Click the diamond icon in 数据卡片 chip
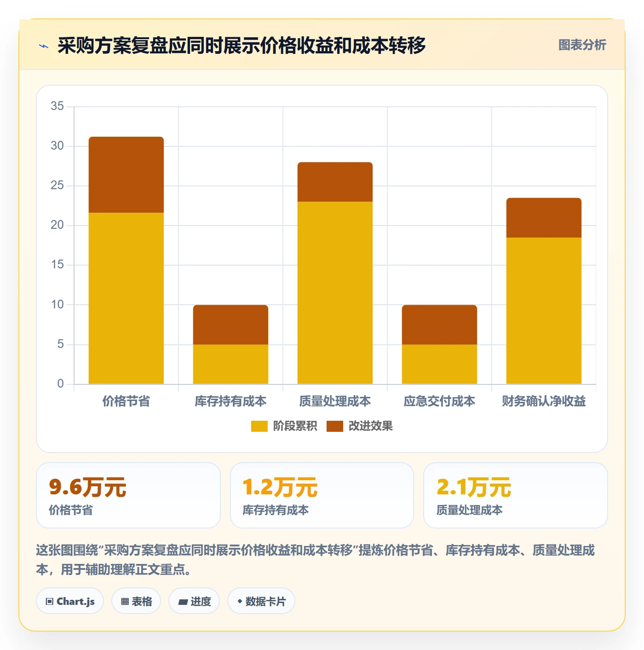This screenshot has height=650, width=644. tap(240, 601)
